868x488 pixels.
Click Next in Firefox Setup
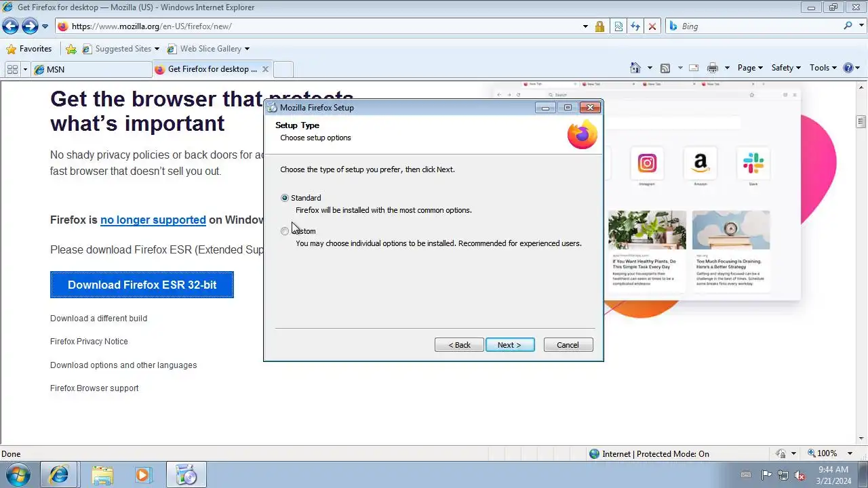pyautogui.click(x=510, y=345)
